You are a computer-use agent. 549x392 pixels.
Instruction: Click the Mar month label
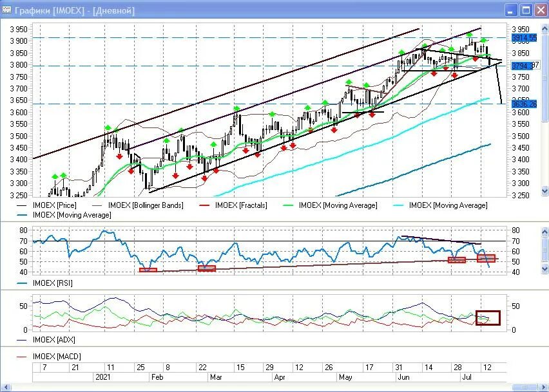tap(216, 377)
